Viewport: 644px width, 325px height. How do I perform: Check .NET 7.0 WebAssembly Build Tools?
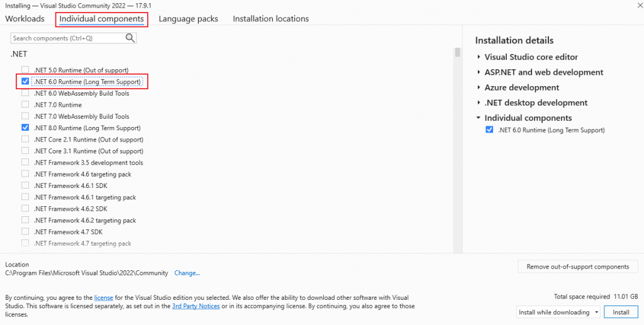pyautogui.click(x=25, y=116)
